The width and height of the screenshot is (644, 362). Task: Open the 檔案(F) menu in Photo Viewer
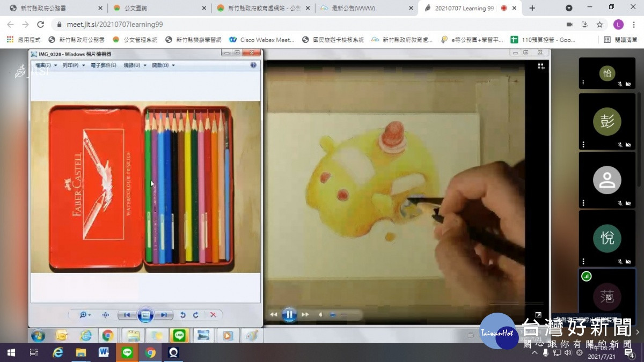46,65
